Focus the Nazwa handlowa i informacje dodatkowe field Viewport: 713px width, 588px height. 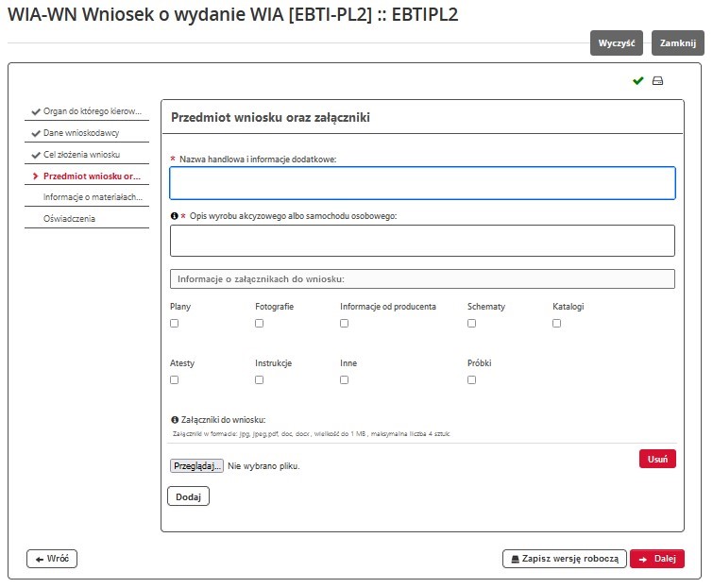pyautogui.click(x=422, y=183)
